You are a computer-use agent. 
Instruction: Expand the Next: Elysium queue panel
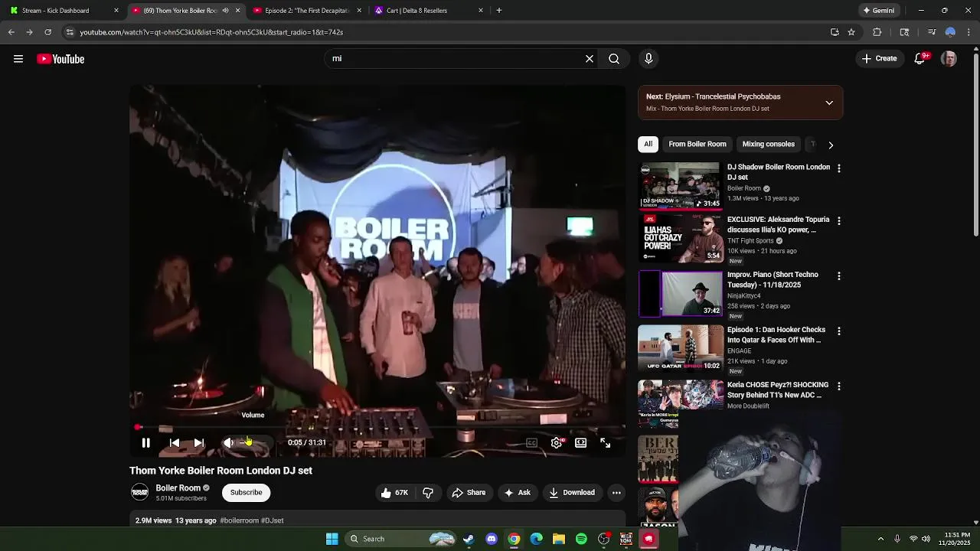point(829,103)
